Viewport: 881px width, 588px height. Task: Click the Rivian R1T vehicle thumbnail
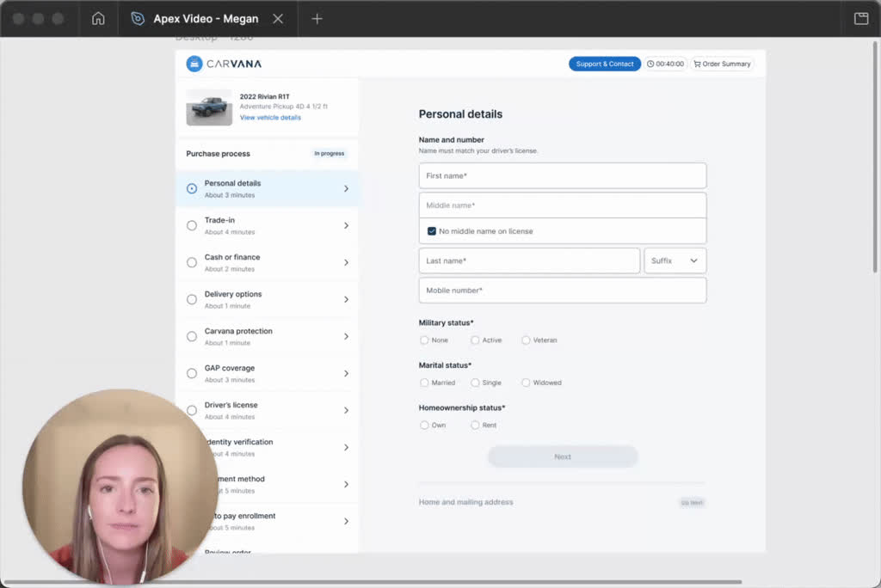209,107
